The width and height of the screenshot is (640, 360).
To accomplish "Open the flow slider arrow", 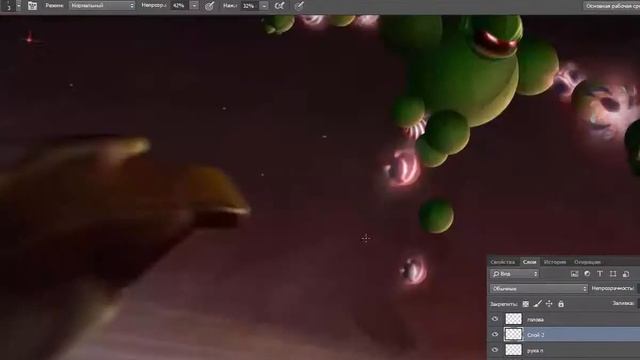I will point(264,6).
